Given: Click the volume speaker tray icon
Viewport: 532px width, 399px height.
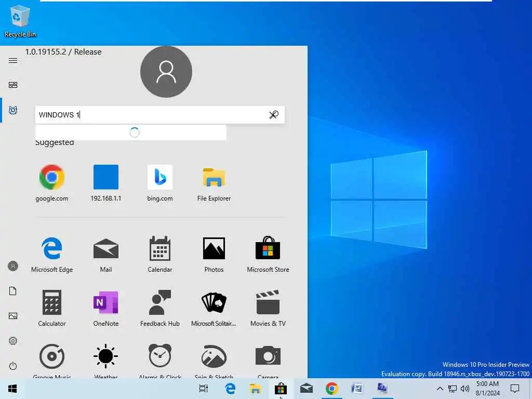Looking at the screenshot, I should tap(465, 389).
